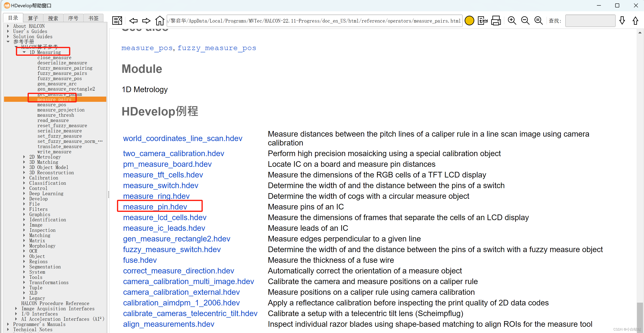Click the home navigation icon
The width and height of the screenshot is (644, 333).
click(160, 20)
